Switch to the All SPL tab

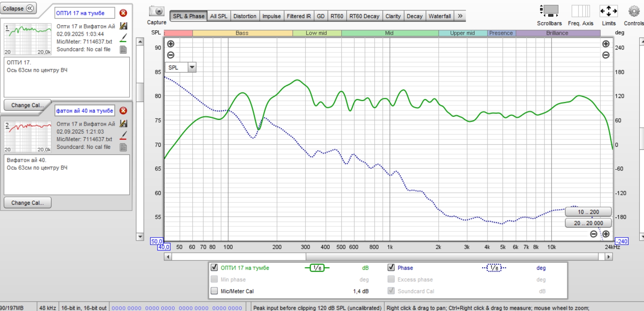[219, 16]
